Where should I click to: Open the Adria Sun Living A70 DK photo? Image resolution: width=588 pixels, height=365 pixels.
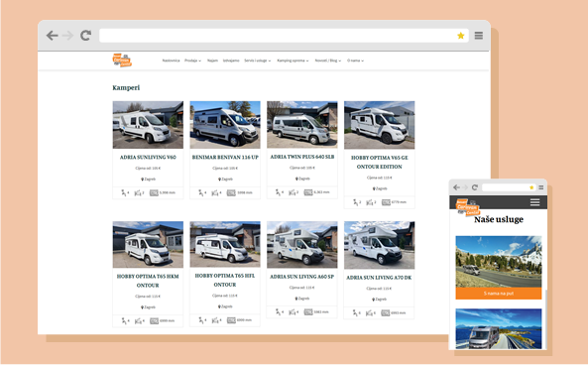tap(380, 245)
